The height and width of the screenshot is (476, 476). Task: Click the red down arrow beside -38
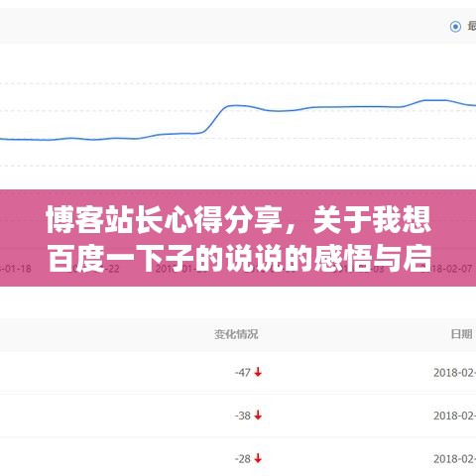click(258, 416)
